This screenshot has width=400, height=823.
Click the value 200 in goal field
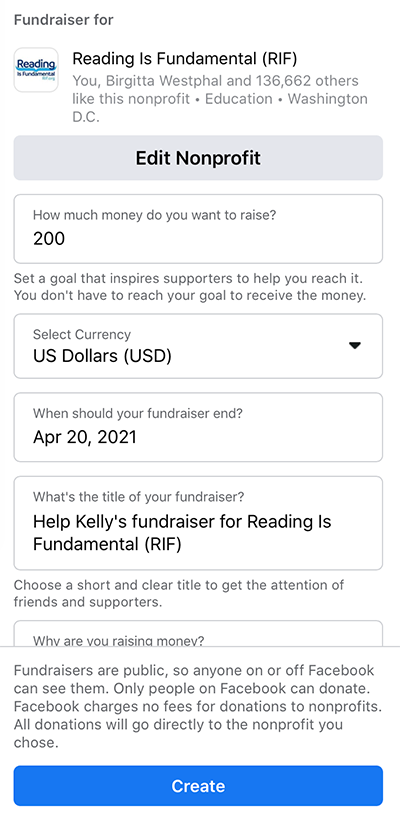click(49, 239)
